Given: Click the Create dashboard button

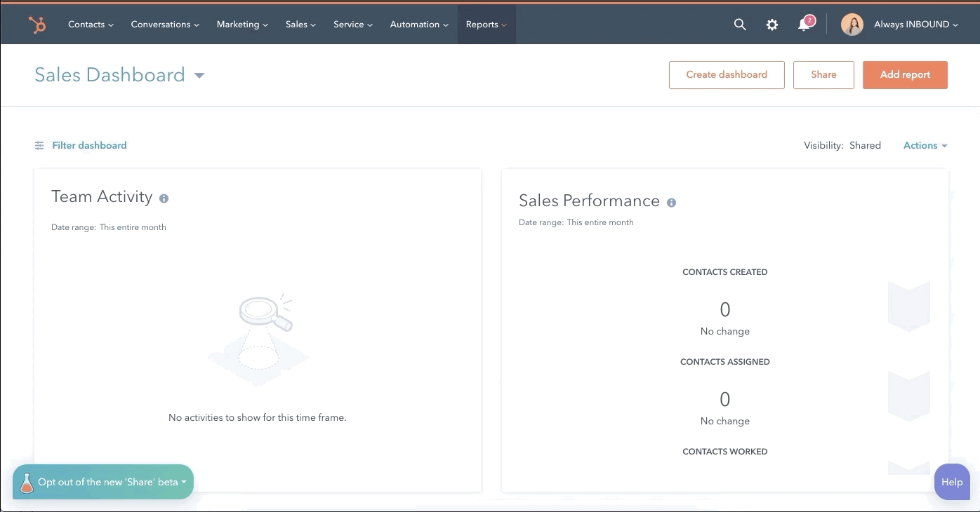Looking at the screenshot, I should (x=727, y=75).
